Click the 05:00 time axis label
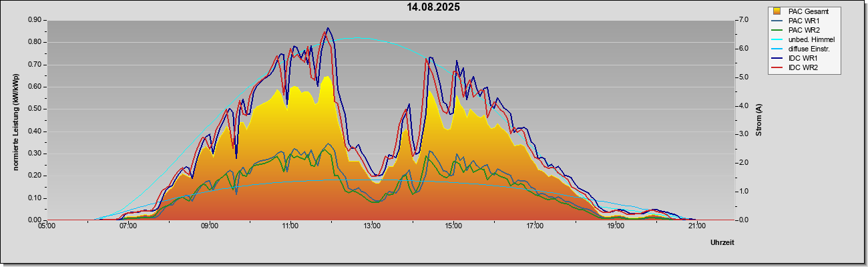Image resolution: width=868 pixels, height=267 pixels. [x=47, y=226]
